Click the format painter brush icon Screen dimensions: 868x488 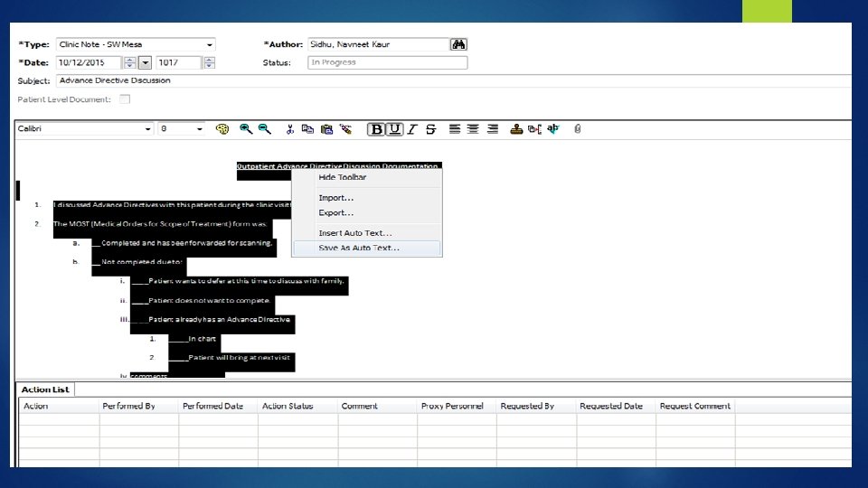[346, 129]
